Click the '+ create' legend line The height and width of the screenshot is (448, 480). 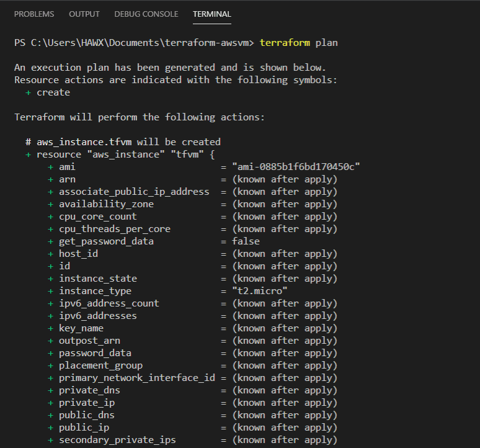tap(48, 92)
